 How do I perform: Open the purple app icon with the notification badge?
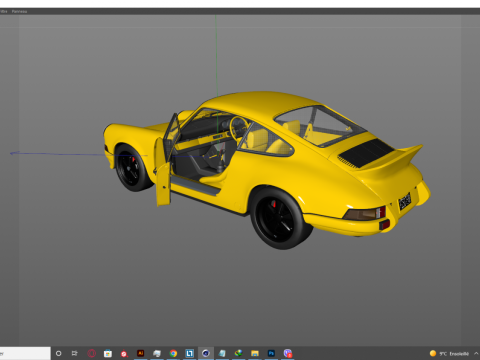click(288, 353)
